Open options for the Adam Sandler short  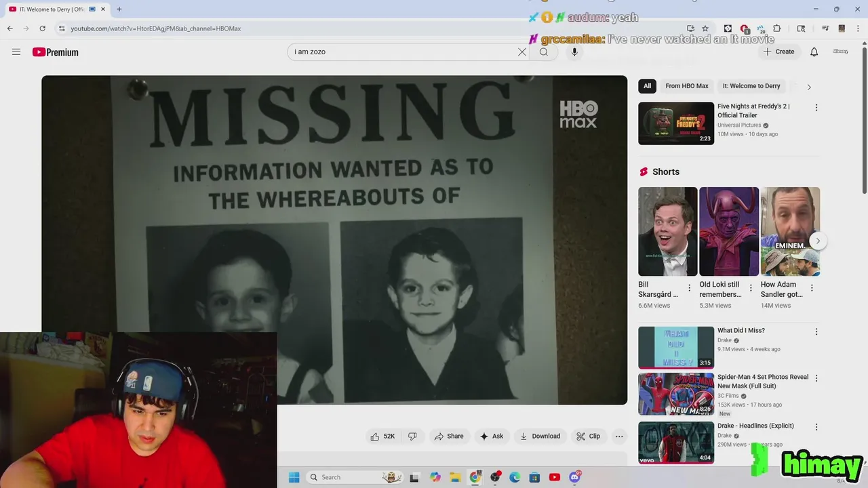point(812,288)
